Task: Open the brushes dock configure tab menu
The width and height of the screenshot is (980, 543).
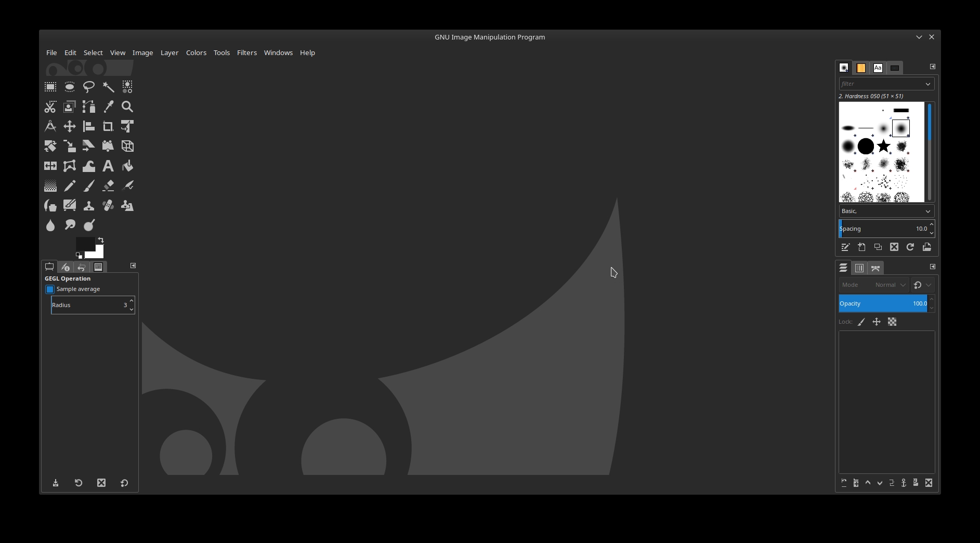Action: coord(933,67)
